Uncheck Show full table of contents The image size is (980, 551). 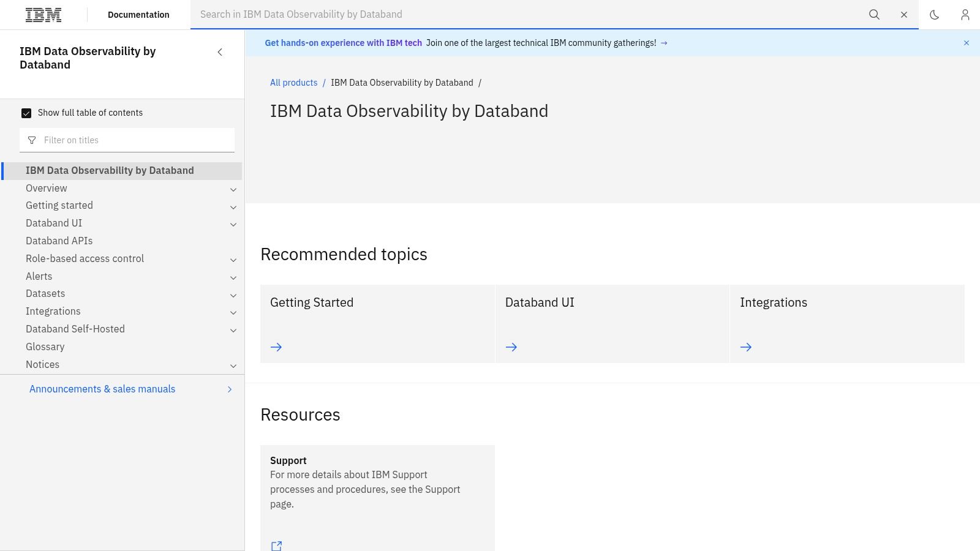tap(26, 113)
